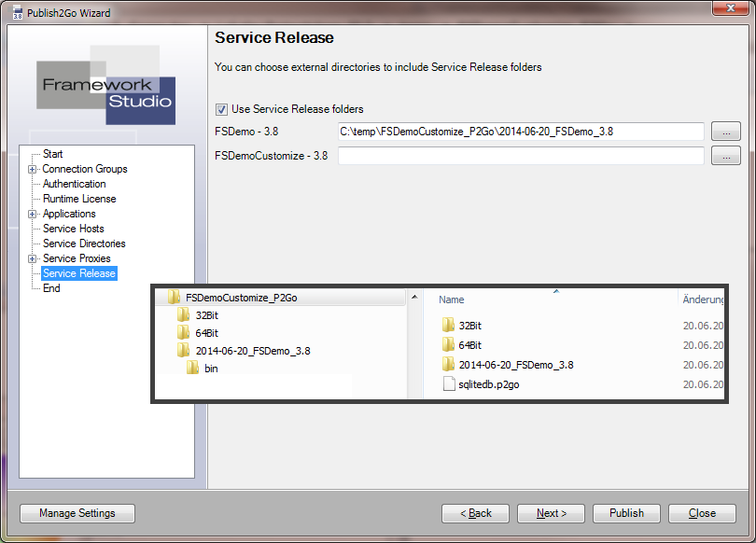Select Authentication in the wizard tree
Viewport: 756px width, 543px height.
coord(75,184)
